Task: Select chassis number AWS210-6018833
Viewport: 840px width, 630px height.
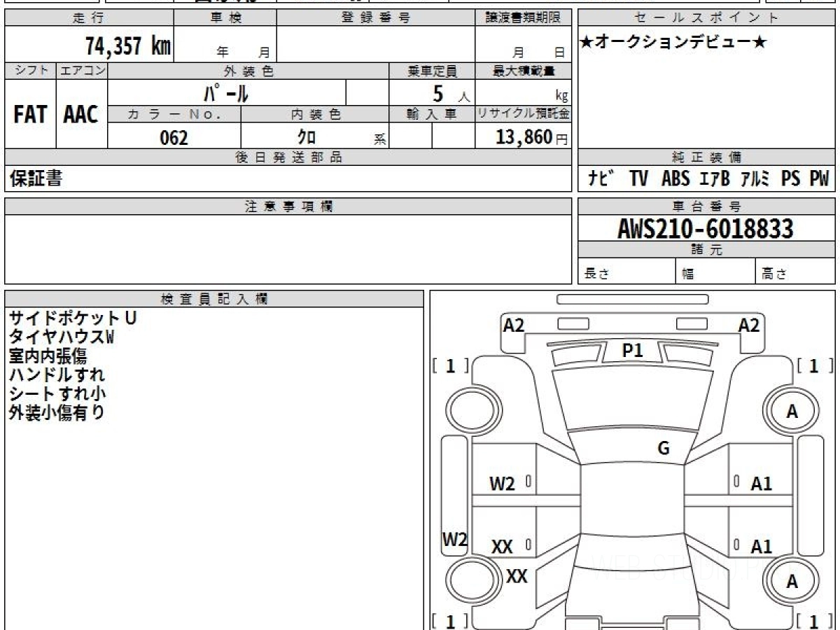Action: tap(706, 228)
